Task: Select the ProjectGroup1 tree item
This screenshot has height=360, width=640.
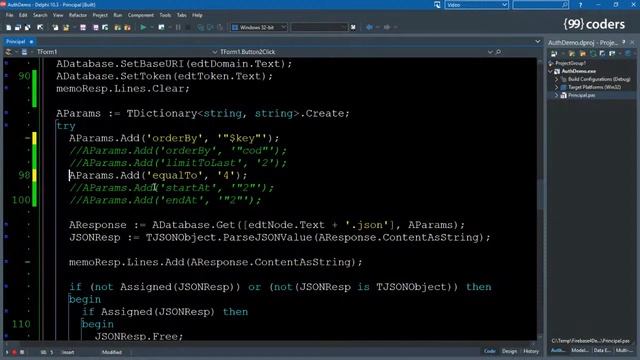Action: (570, 63)
